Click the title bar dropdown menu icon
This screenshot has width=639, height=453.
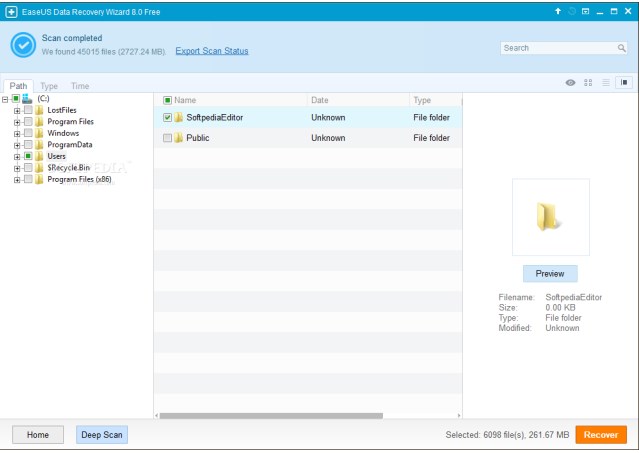click(586, 11)
